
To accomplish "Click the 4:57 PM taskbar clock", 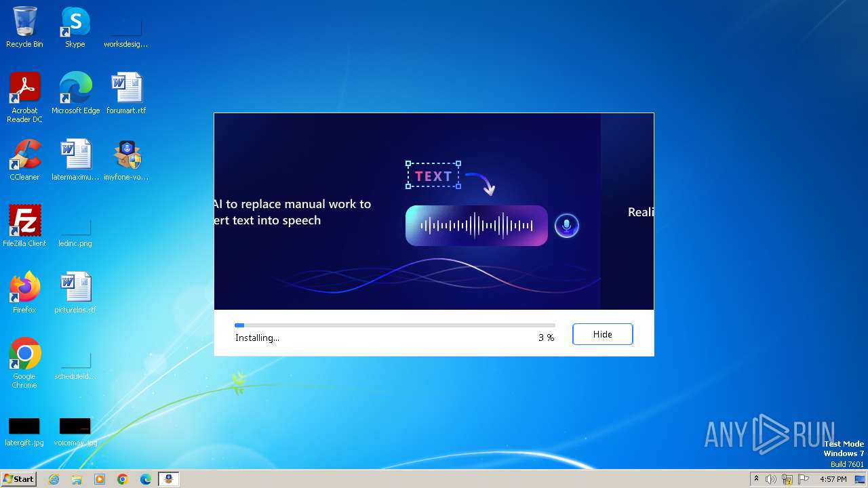I will point(833,479).
